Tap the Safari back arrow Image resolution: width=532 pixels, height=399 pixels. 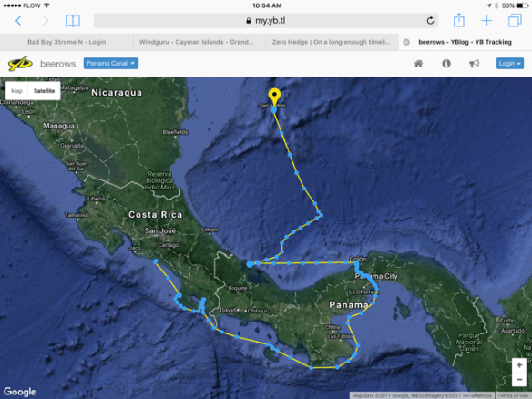[18, 21]
